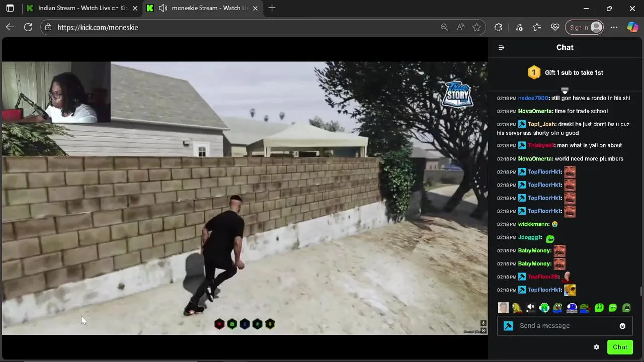This screenshot has height=362, width=644.
Task: Open Copilot sidebar
Action: pyautogui.click(x=632, y=27)
